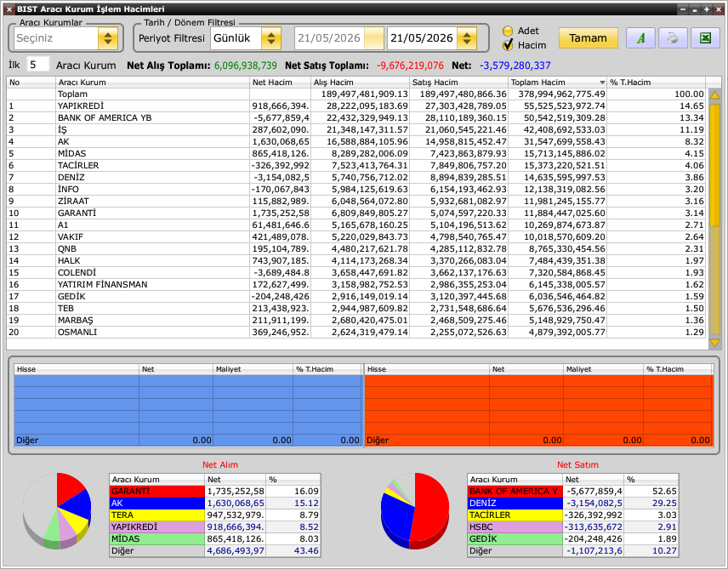Click the Tamam button
The height and width of the screenshot is (569, 728).
click(x=589, y=38)
